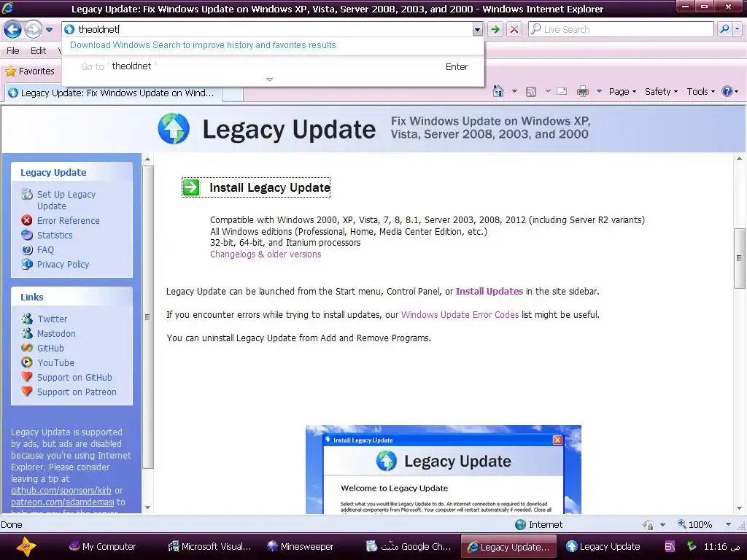Expand the address bar history dropdown
747x560 pixels.
coord(477,29)
